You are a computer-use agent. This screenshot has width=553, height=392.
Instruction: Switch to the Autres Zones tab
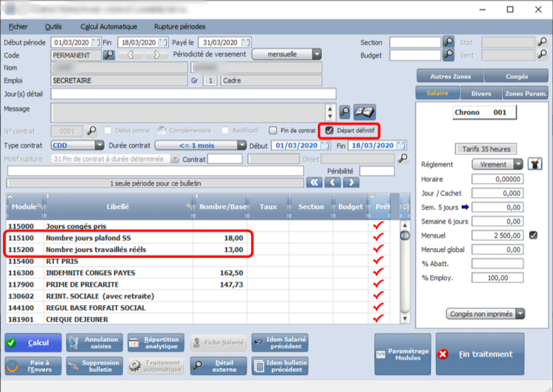[x=450, y=76]
